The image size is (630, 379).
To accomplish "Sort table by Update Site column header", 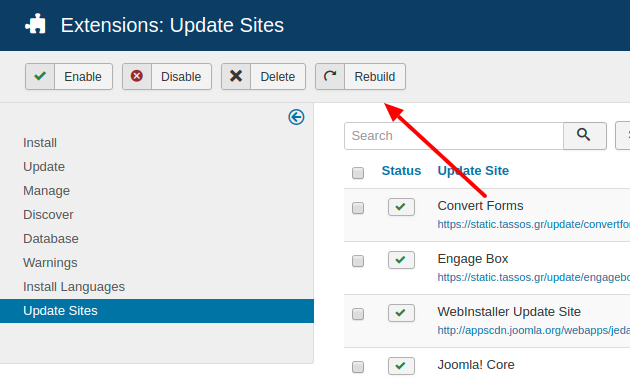I will pos(473,170).
